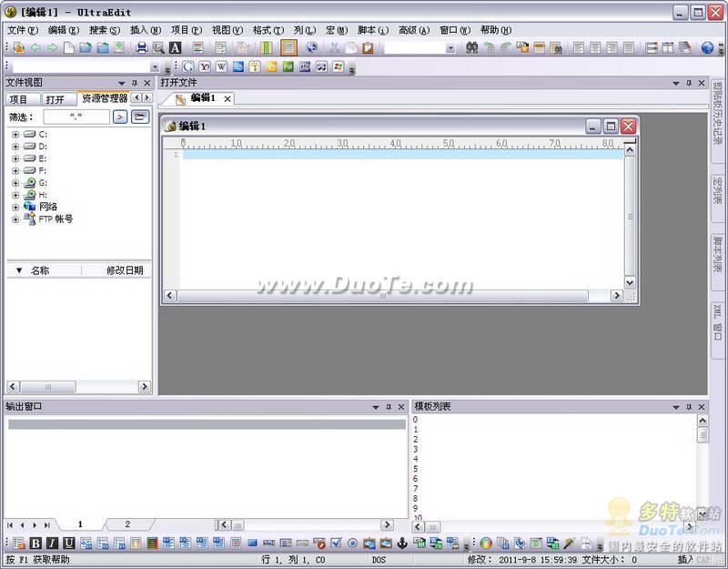Click the Windows flag toolbar icon

coord(339,66)
